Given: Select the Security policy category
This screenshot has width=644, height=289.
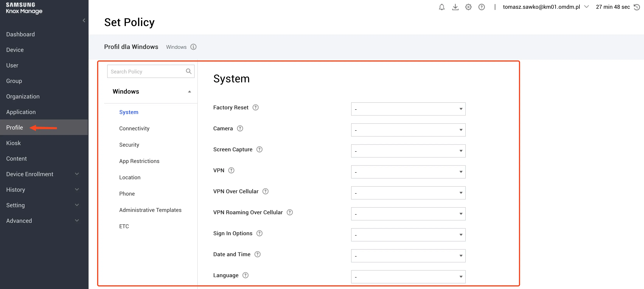Looking at the screenshot, I should 129,145.
